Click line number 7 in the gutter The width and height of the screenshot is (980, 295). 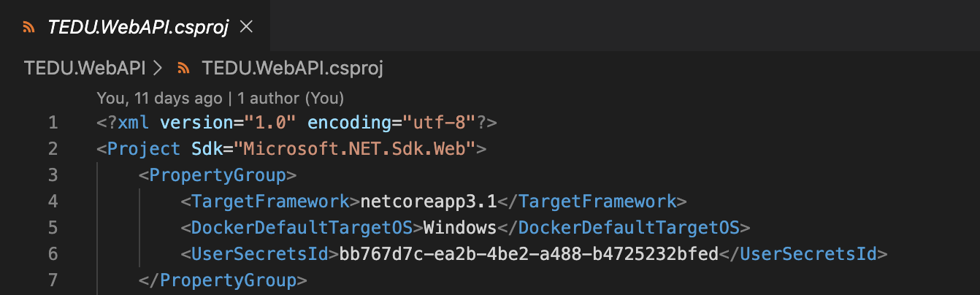53,280
